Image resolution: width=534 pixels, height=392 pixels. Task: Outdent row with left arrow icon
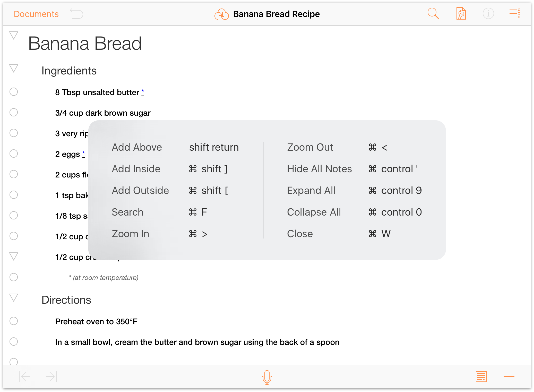click(24, 377)
